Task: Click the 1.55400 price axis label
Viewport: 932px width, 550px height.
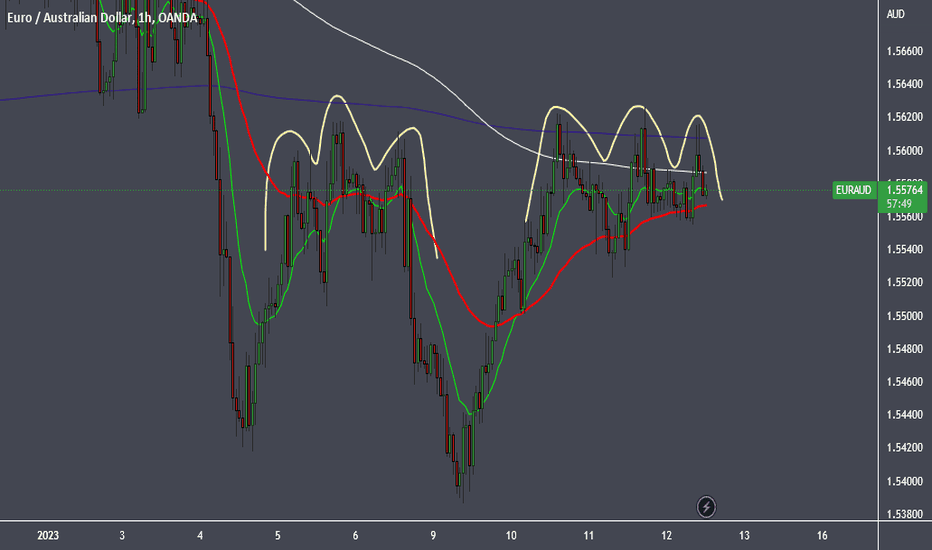Action: tap(905, 250)
